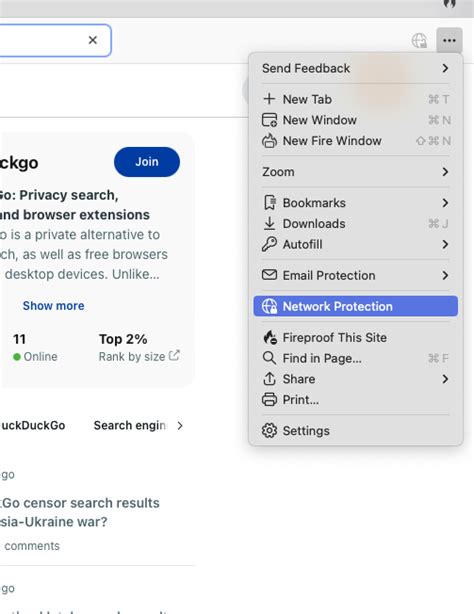Focus the address bar input field
Image resolution: width=474 pixels, height=614 pixels.
pos(55,40)
